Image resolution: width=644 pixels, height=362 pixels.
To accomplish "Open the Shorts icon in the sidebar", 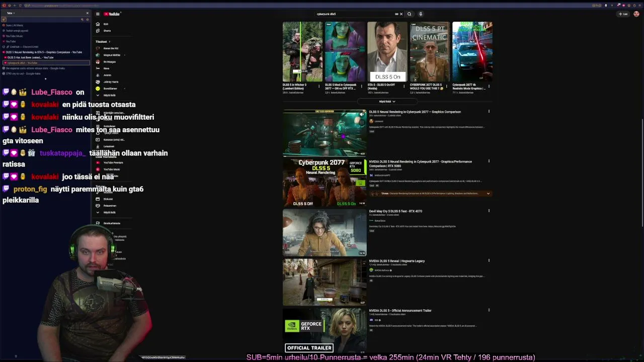I will [98, 31].
